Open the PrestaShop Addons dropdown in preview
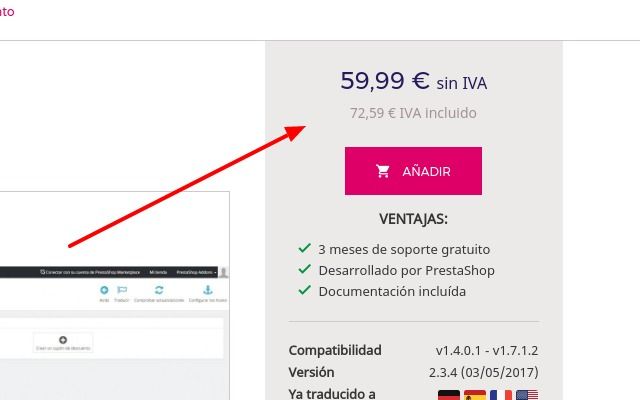 pos(196,272)
